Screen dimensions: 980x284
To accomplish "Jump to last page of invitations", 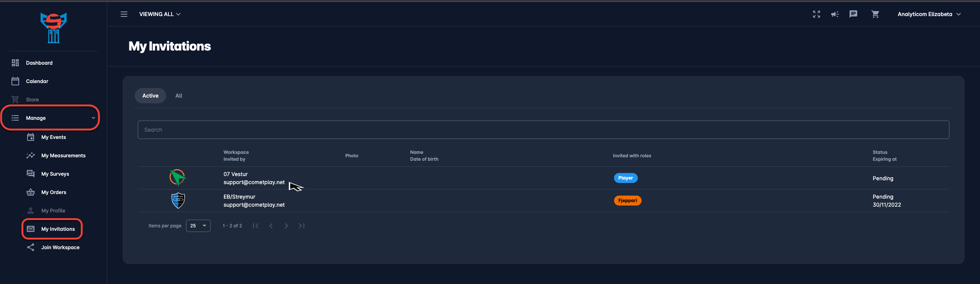I will (302, 226).
